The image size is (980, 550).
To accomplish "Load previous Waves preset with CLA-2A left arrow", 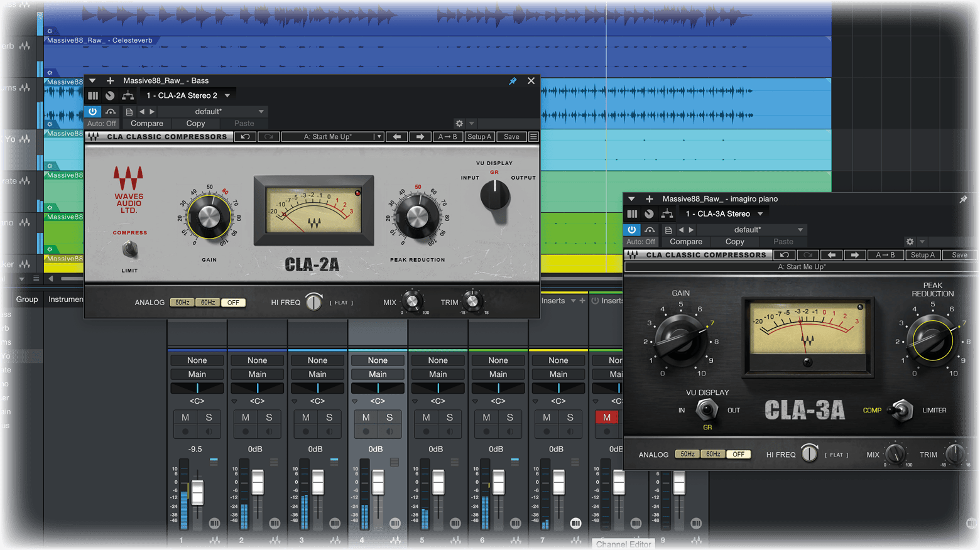I will point(397,137).
